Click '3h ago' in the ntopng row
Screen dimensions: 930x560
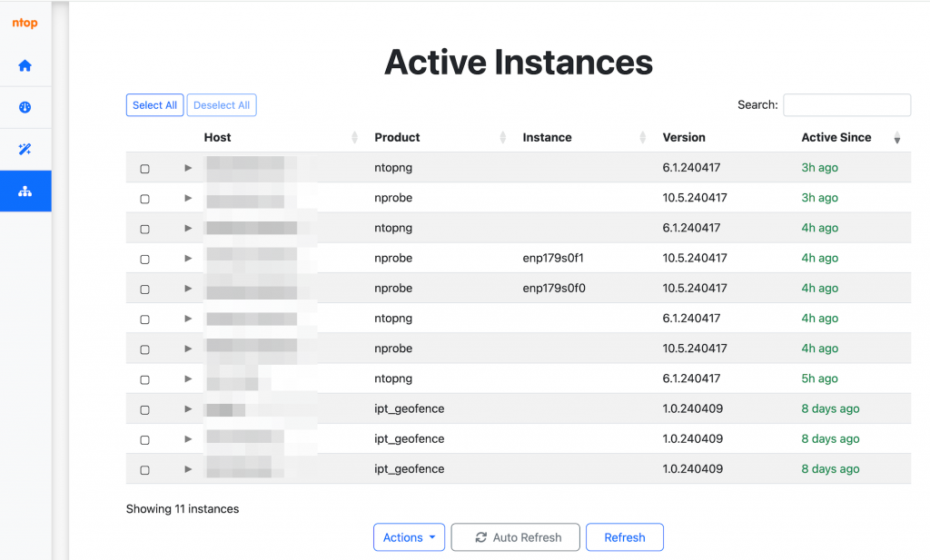(820, 168)
